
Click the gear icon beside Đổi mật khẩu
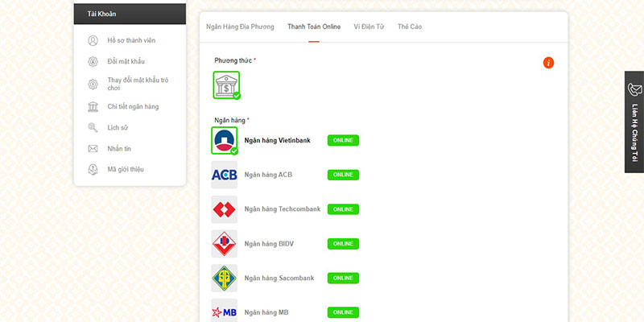point(93,62)
